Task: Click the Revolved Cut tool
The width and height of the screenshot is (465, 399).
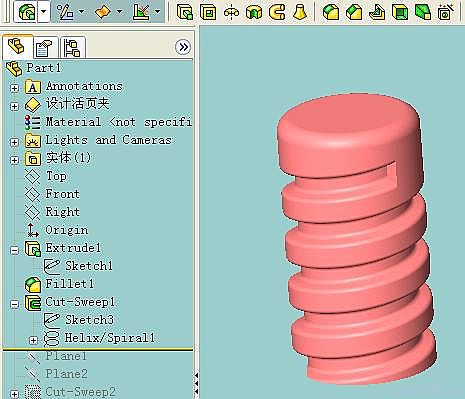Action: pyautogui.click(x=254, y=12)
